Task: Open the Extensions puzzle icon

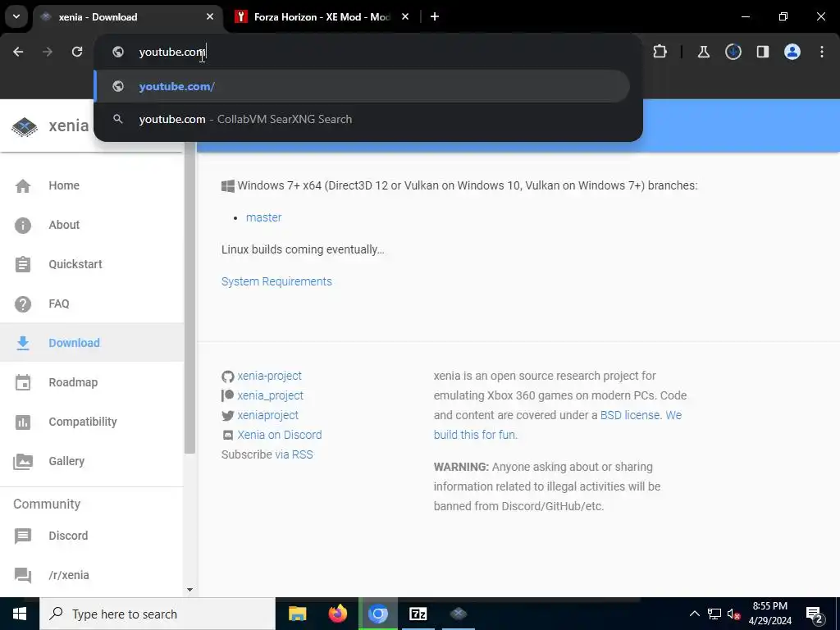Action: pos(660,52)
